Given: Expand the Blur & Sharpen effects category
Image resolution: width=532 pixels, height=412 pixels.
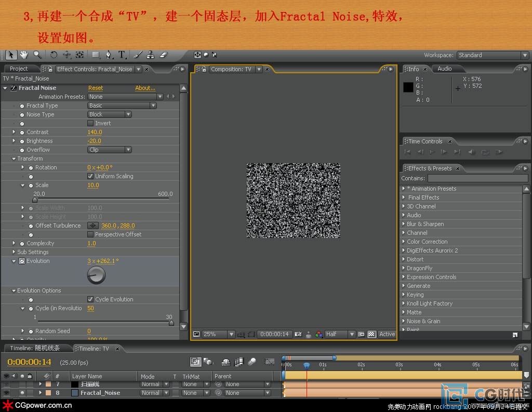Looking at the screenshot, I should click(403, 224).
